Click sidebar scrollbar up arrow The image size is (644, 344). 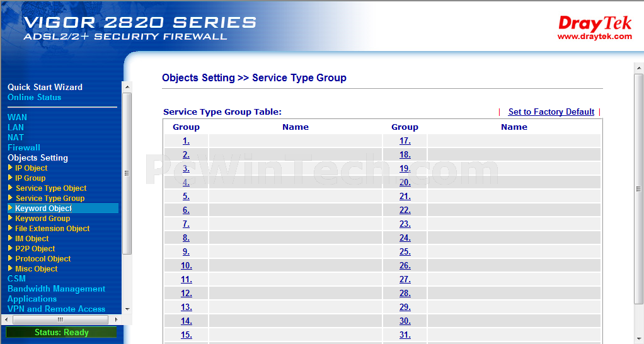(127, 87)
